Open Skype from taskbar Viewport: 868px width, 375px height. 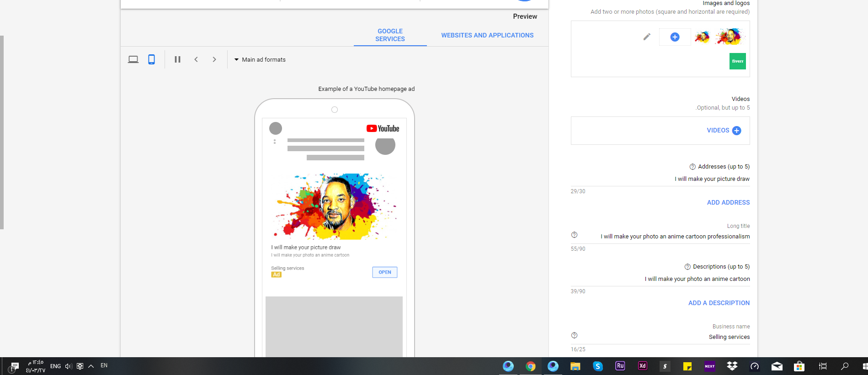[597, 366]
